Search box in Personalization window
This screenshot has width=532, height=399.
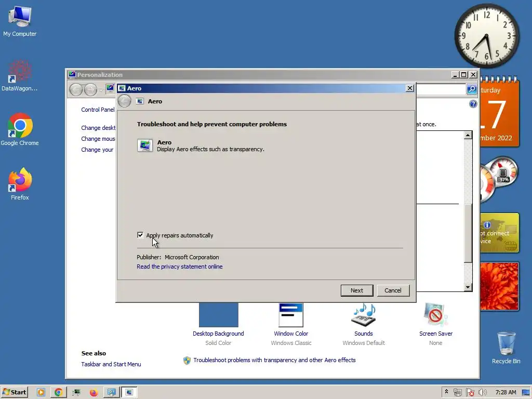click(441, 89)
